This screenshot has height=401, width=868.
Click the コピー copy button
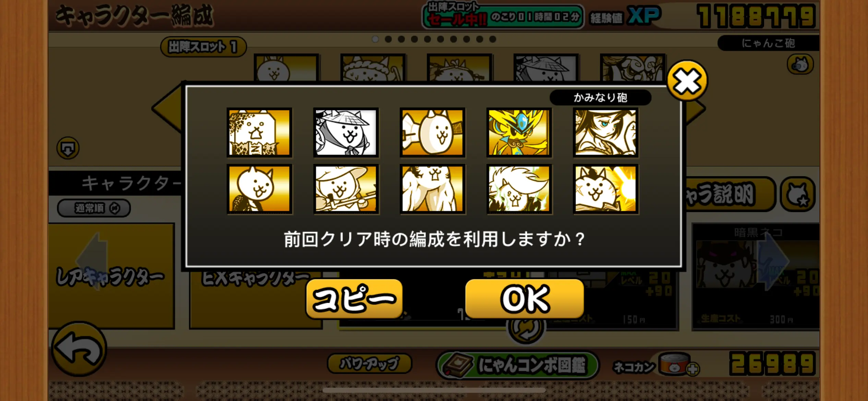pyautogui.click(x=354, y=299)
